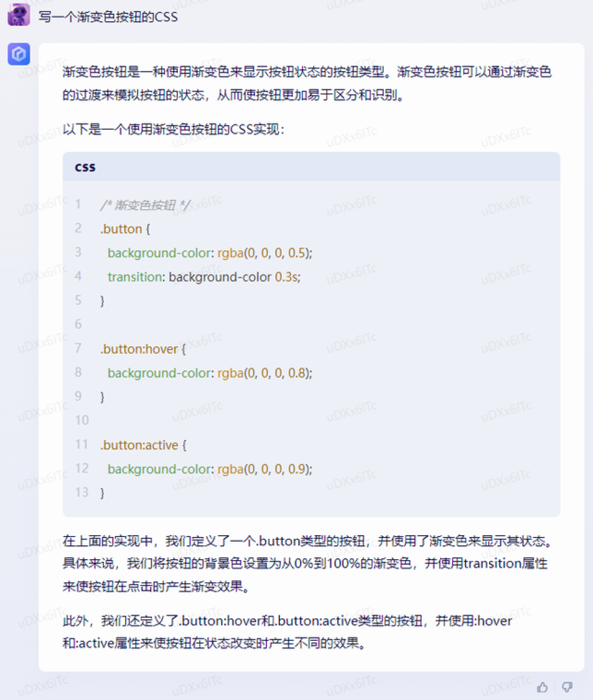Click the code comment '/* 渐变色按钮 */'

click(x=145, y=205)
